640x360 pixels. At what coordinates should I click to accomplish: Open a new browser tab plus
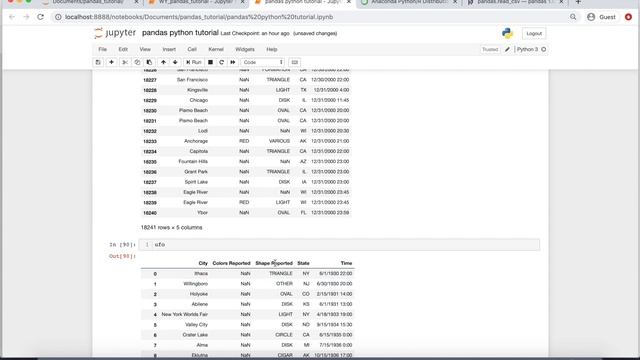pyautogui.click(x=578, y=2)
